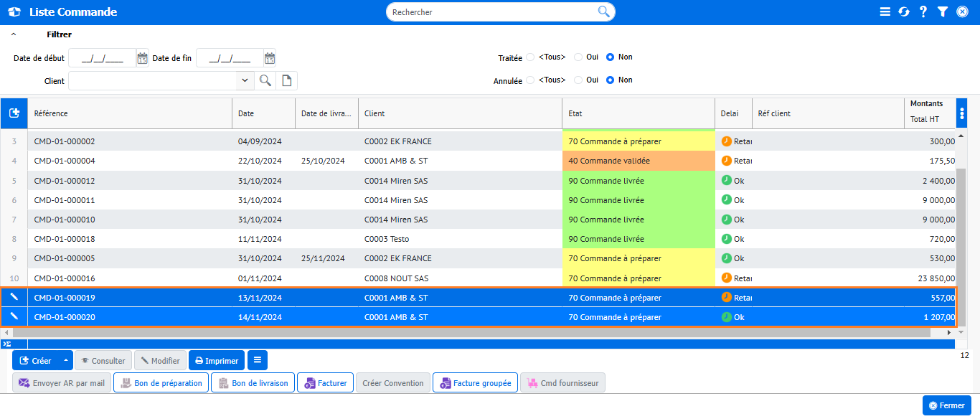
Task: Select '<Tous>' for the Annulée filter
Action: (530, 80)
